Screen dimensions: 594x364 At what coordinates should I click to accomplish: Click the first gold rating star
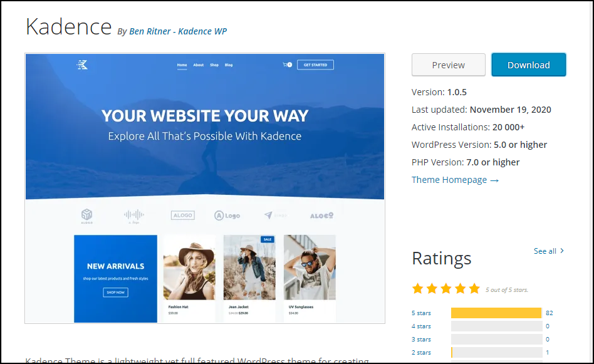tap(418, 289)
